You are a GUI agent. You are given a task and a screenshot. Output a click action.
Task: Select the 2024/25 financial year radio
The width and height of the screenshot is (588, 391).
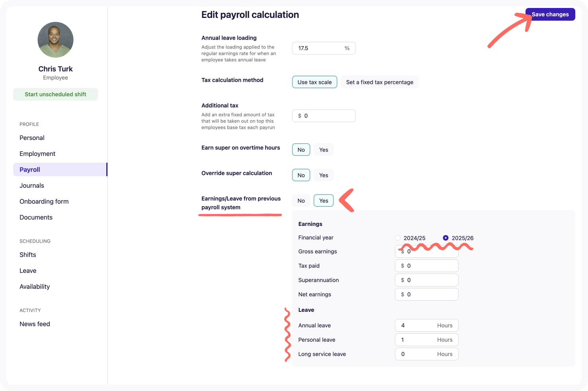tap(398, 238)
